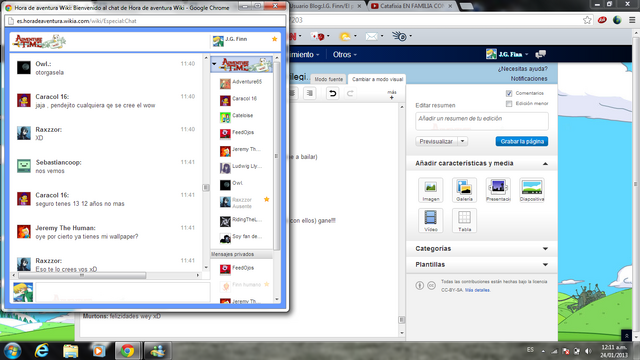Image resolution: width=640 pixels, height=360 pixels.
Task: Open the Chrome menu button
Action: (632, 20)
